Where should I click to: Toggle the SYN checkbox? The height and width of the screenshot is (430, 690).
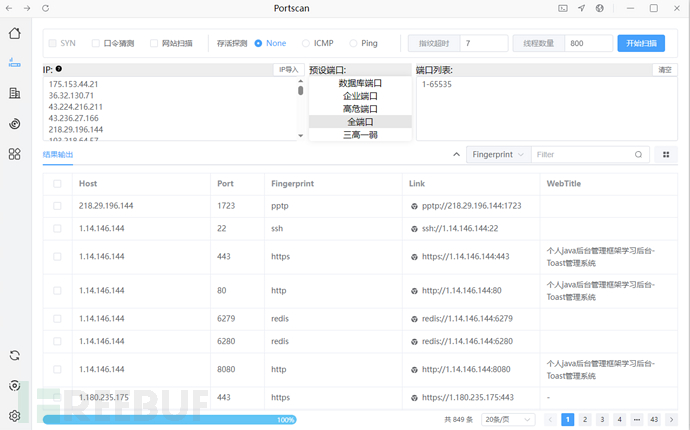[52, 43]
